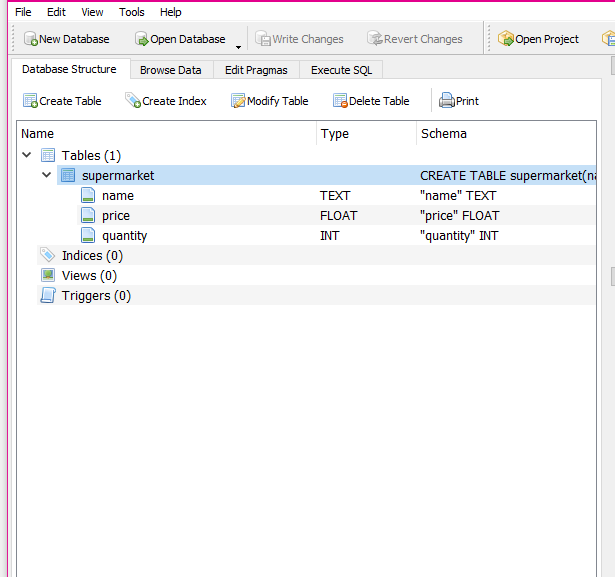Click the Write Changes toolbar button
This screenshot has height=577, width=615.
[x=299, y=39]
